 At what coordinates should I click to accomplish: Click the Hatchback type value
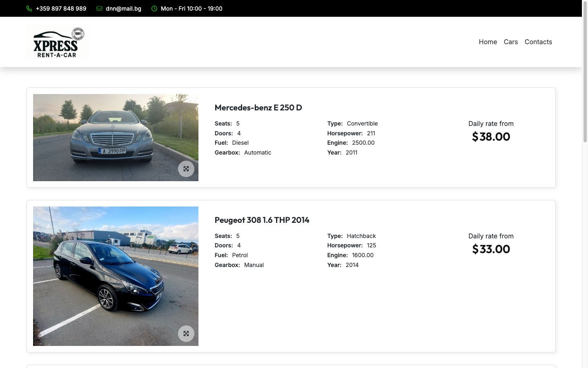point(361,236)
